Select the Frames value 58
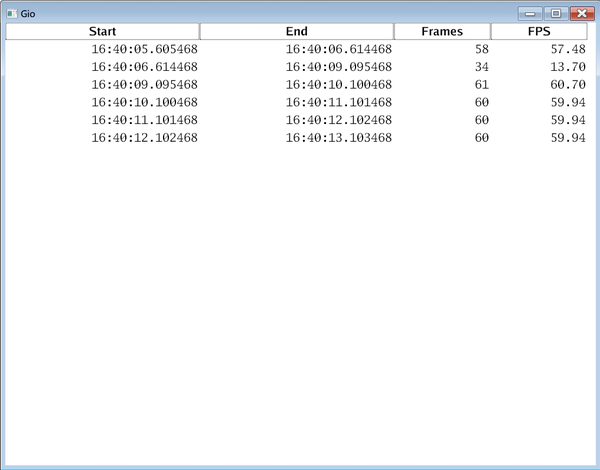 click(482, 48)
